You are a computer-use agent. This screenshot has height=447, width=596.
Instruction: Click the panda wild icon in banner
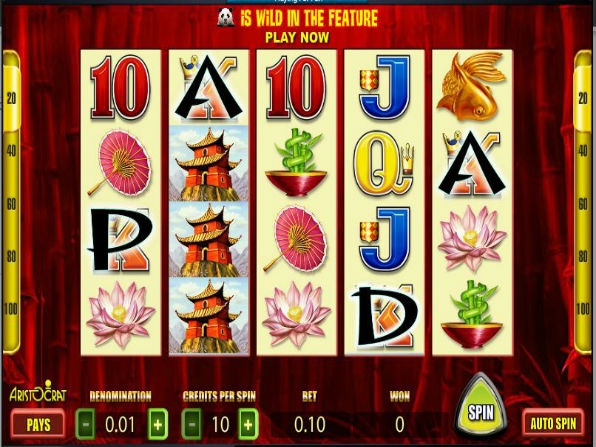226,17
